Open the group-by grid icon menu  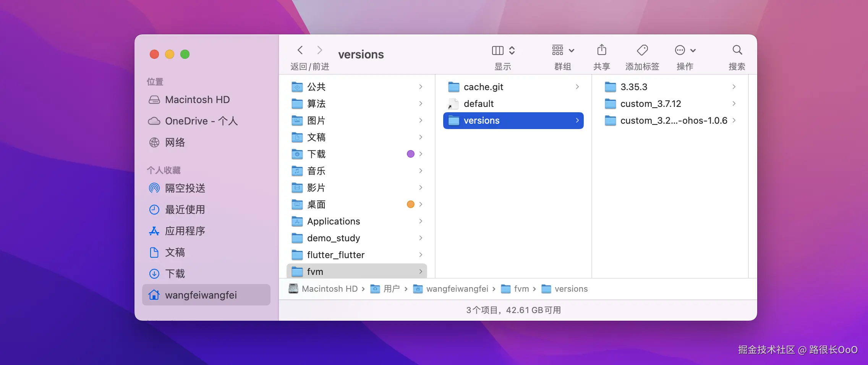point(563,50)
